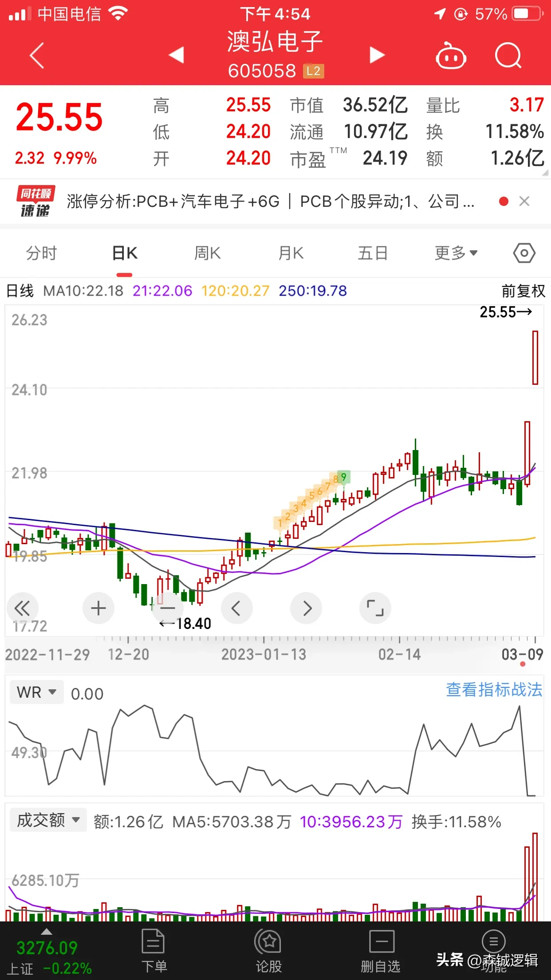Open the search magnifier icon
The width and height of the screenshot is (551, 980).
tap(508, 55)
